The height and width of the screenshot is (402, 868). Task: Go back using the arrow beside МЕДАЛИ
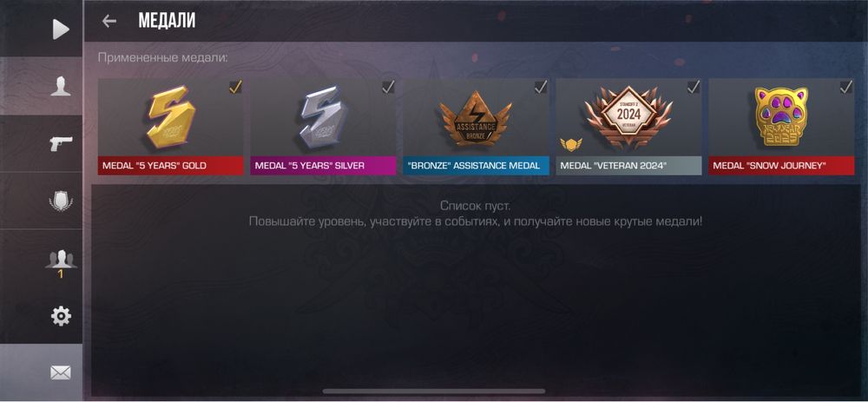(x=109, y=21)
